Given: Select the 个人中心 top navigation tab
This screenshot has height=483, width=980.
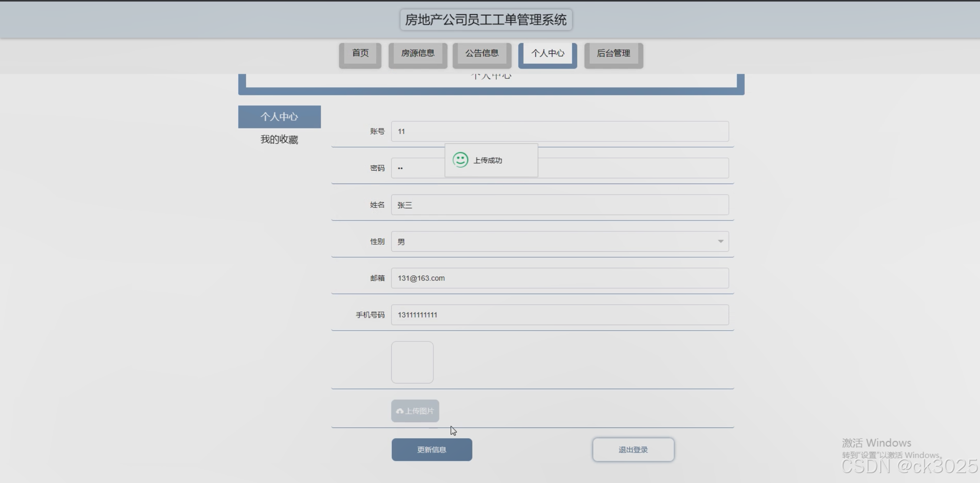Looking at the screenshot, I should pyautogui.click(x=547, y=53).
